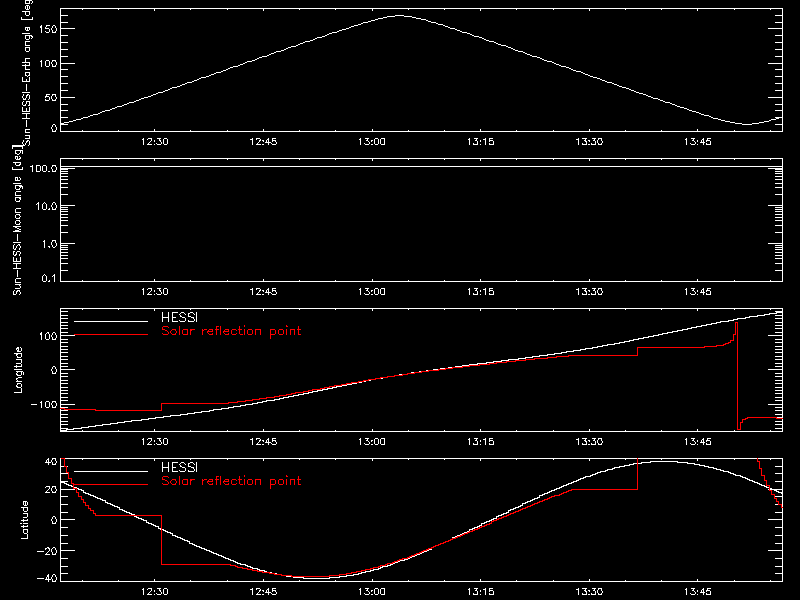
Task: Click the 13:30 label under the Sun-HESSI-Earth plot
Action: pyautogui.click(x=589, y=141)
